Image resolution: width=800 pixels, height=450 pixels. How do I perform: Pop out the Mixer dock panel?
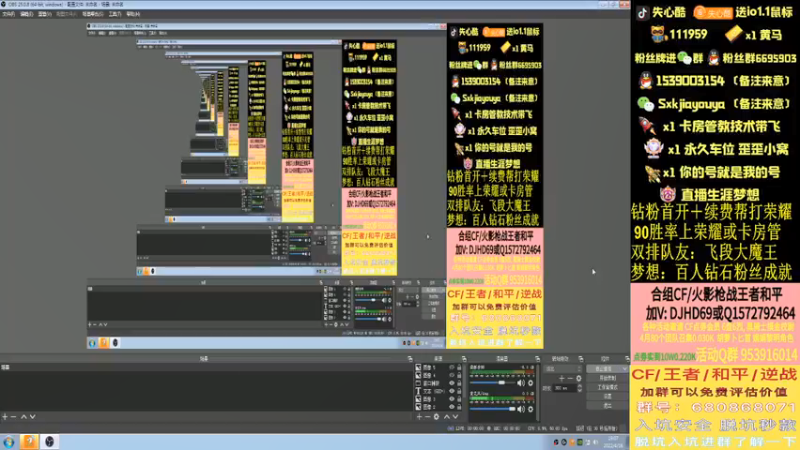(537, 359)
